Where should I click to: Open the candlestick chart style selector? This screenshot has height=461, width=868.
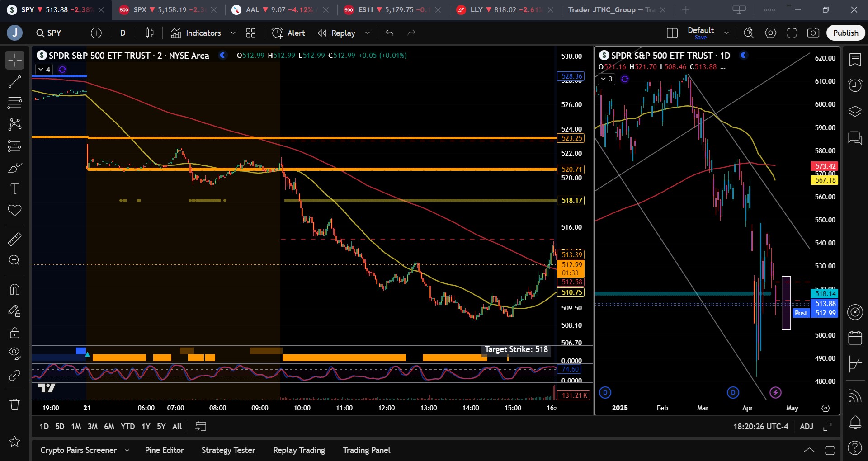tap(150, 33)
